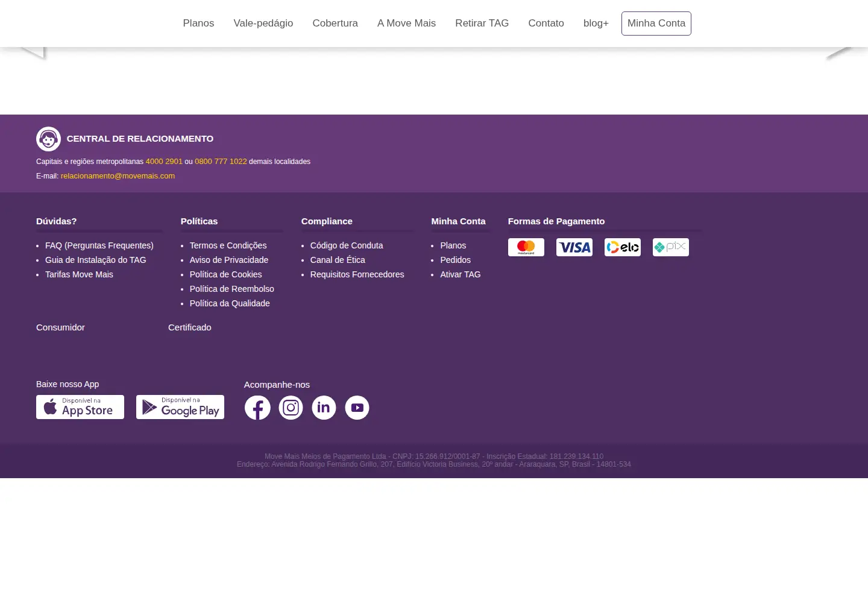Open Ativar TAG link in footer
868x603 pixels.
[461, 274]
